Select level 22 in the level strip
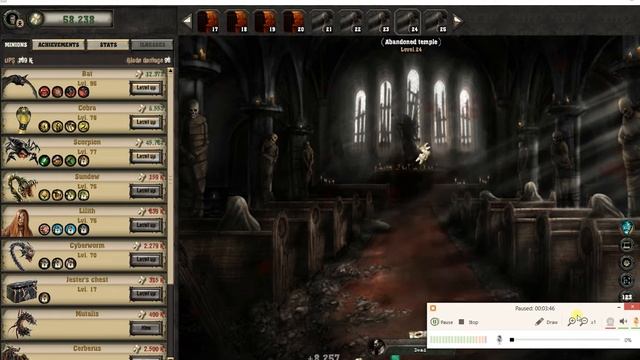Viewport: 640px width, 360px height. 350,21
